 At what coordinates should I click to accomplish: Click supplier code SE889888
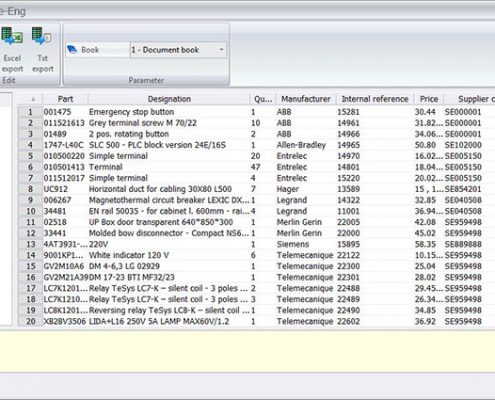(463, 244)
